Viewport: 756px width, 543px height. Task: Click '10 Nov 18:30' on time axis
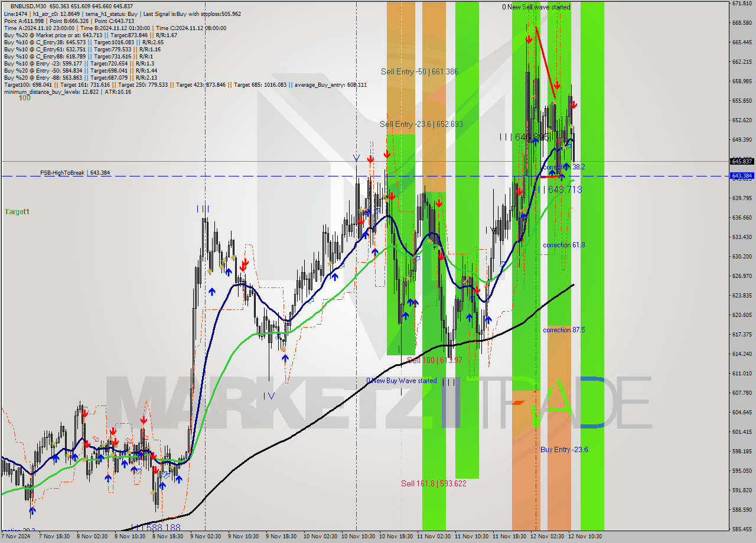(395, 537)
